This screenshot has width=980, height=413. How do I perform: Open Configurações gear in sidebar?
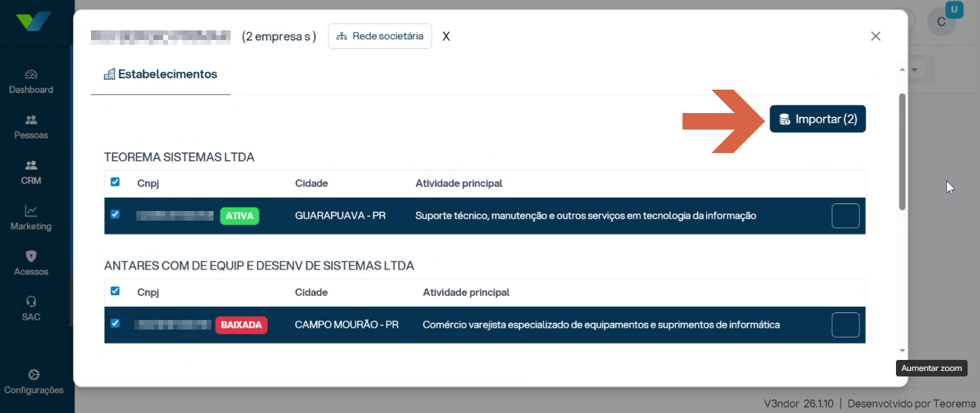coord(33,382)
